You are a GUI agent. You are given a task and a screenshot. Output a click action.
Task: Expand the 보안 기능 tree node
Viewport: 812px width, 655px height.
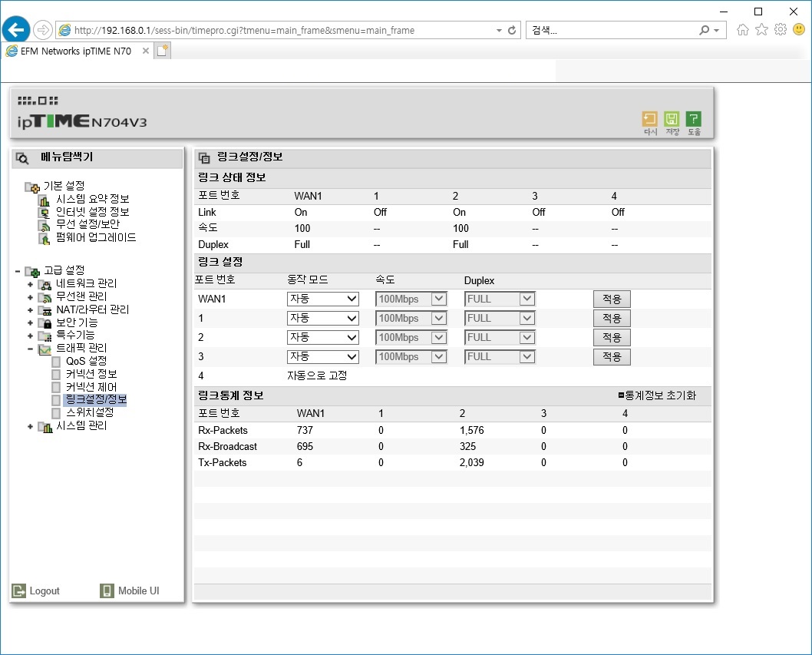(x=30, y=323)
